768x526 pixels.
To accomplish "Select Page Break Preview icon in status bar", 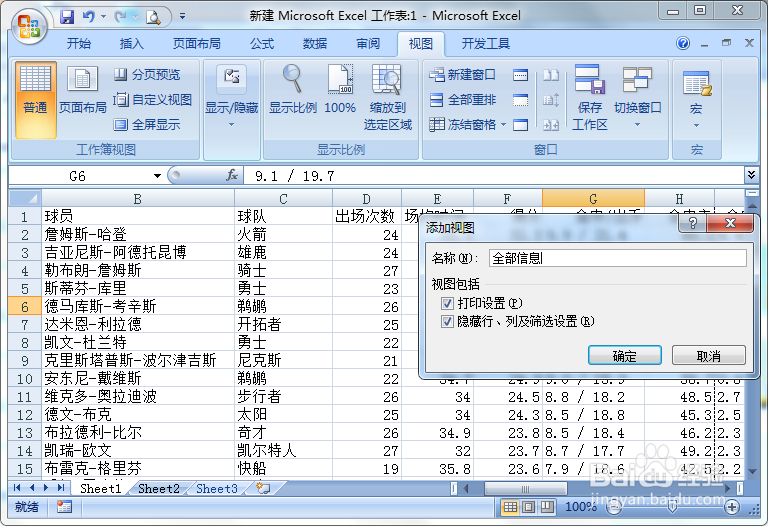I will pos(547,507).
